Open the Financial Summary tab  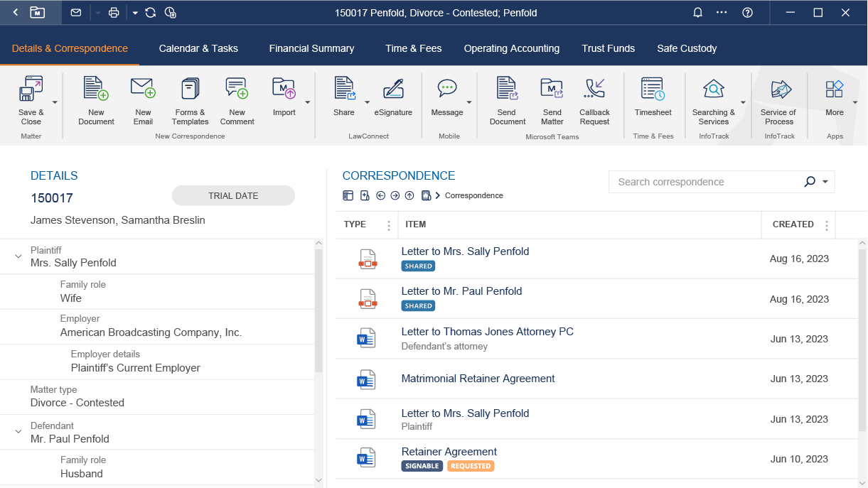tap(311, 48)
